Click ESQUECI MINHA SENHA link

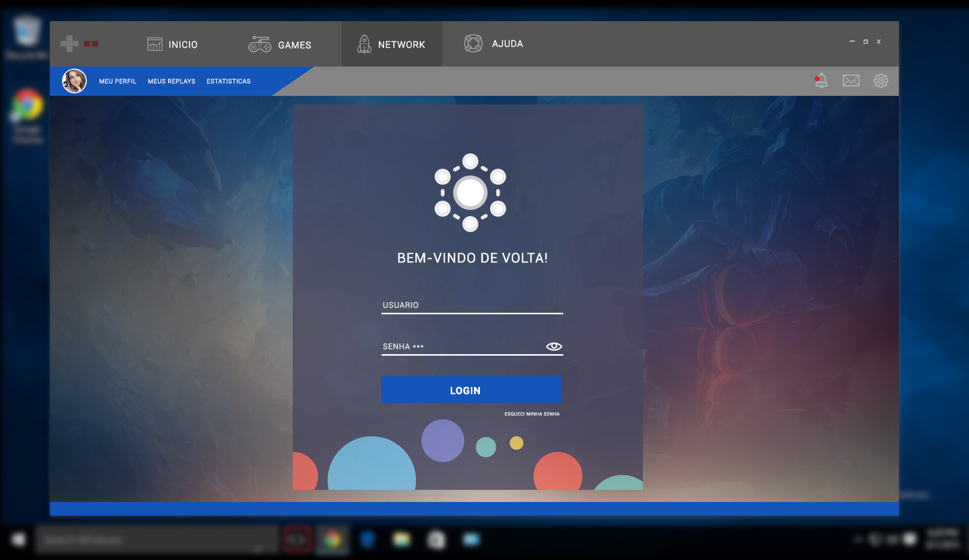point(532,414)
